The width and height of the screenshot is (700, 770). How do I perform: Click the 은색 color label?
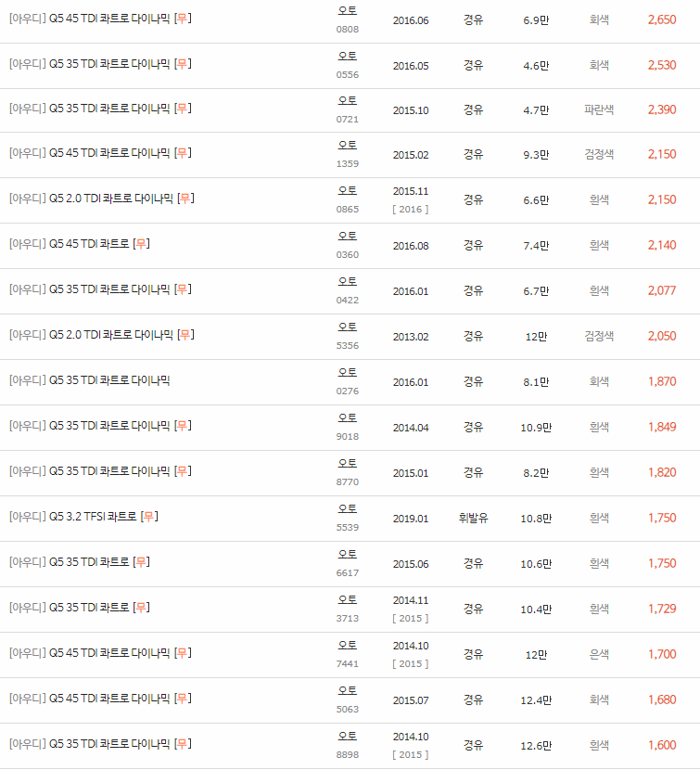pyautogui.click(x=599, y=653)
